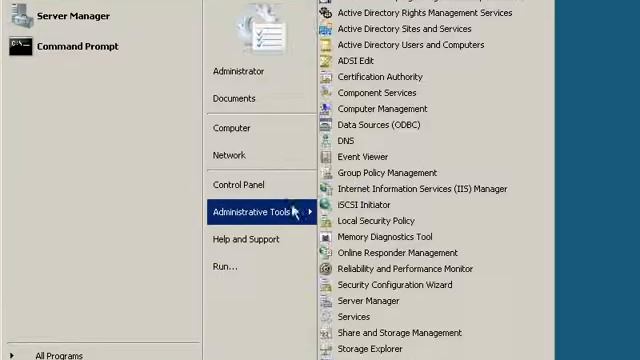Open Server Manager icon in pinned list
The height and width of the screenshot is (360, 640).
pos(21,16)
